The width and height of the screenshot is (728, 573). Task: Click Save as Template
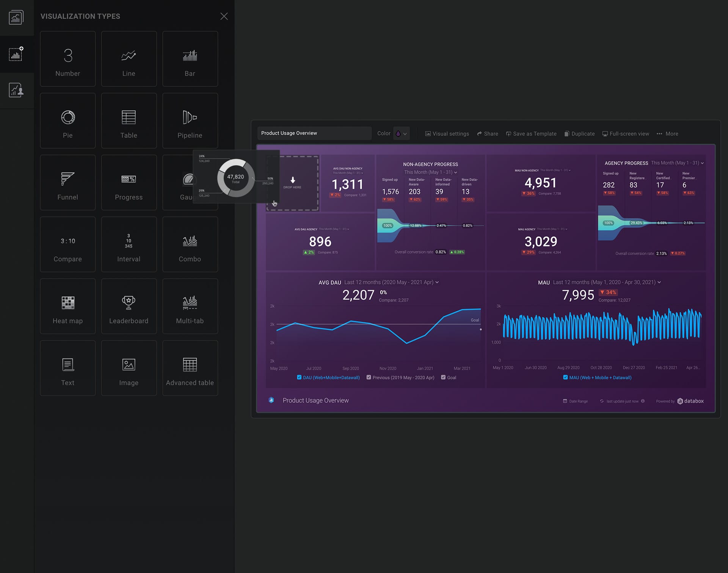pos(531,134)
